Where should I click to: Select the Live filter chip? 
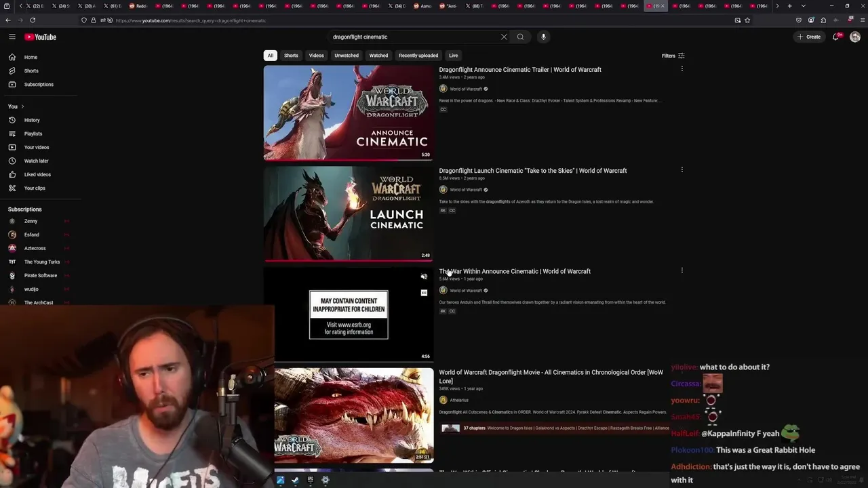coord(453,56)
